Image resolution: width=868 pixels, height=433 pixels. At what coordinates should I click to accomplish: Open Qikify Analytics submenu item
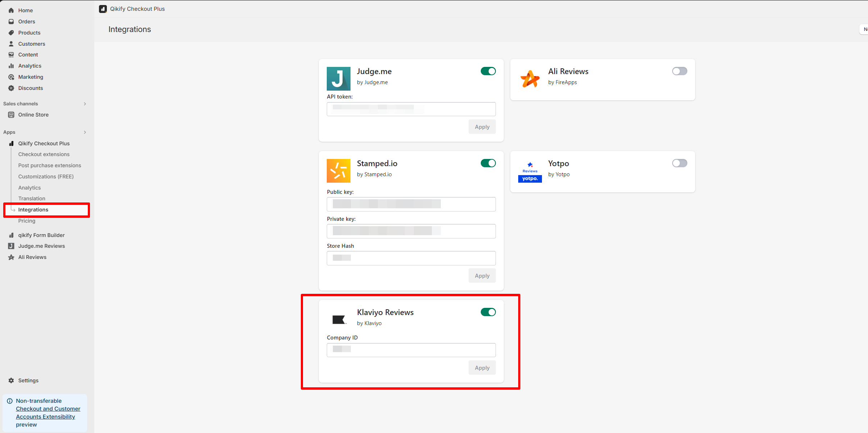[30, 188]
